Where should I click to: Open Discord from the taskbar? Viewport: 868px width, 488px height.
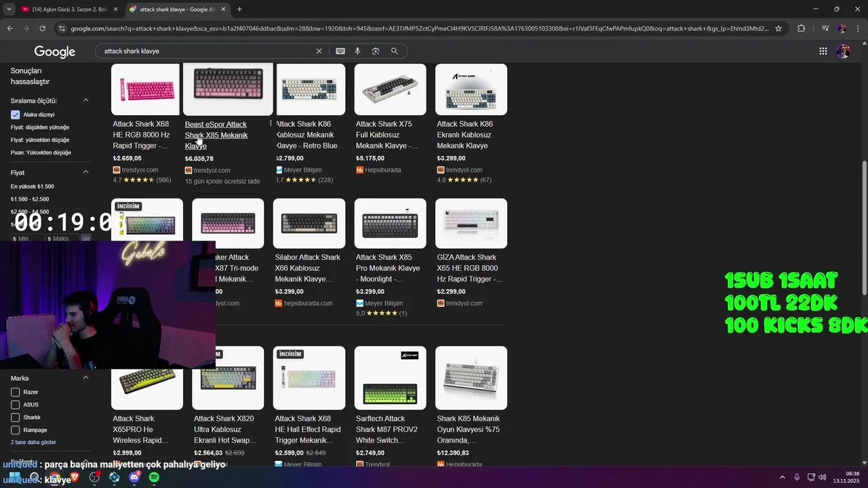[134, 477]
